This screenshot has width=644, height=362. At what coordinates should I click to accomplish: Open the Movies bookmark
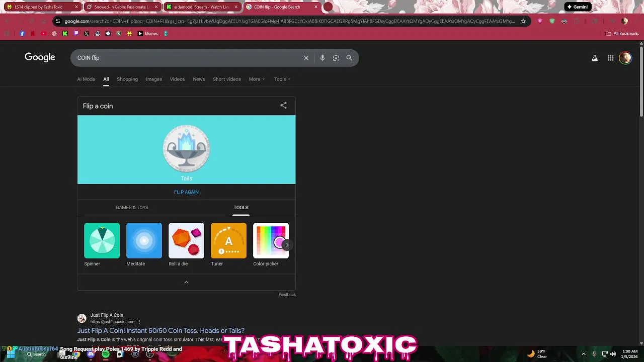tap(147, 34)
